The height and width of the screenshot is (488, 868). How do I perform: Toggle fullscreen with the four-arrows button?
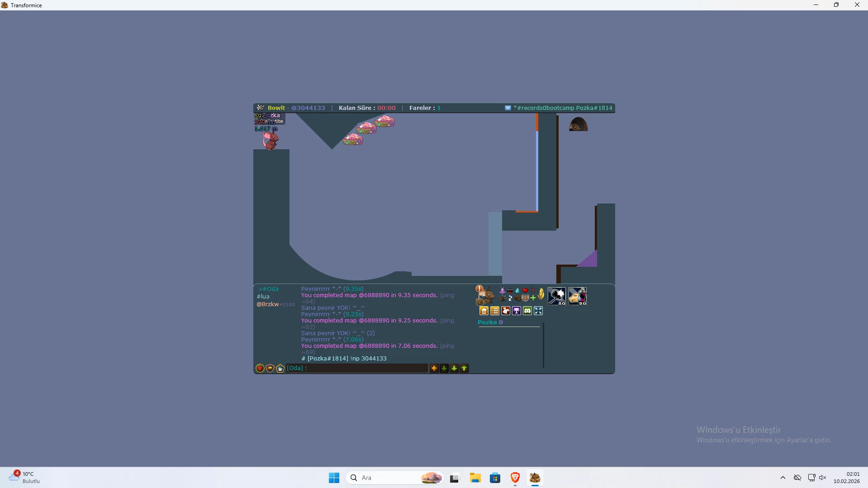[538, 311]
